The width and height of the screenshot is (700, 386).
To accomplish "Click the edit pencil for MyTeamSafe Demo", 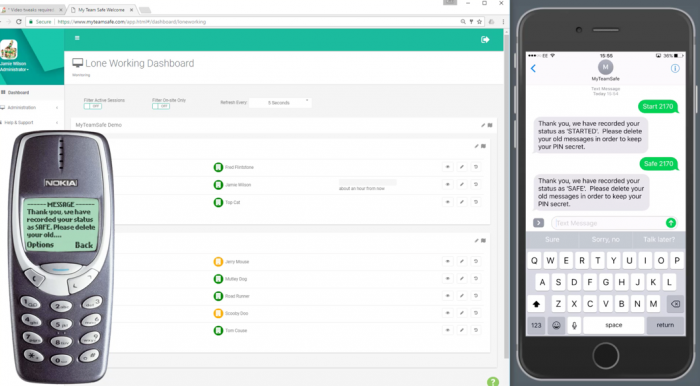I will click(483, 125).
